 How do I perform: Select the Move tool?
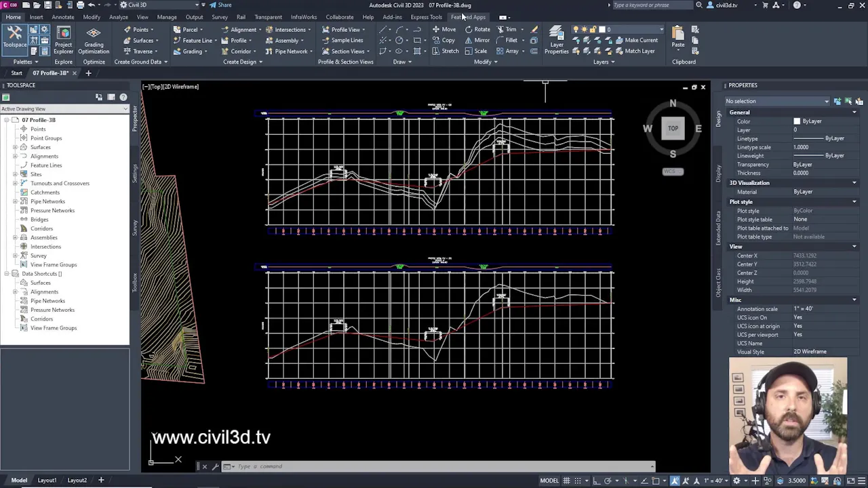[x=444, y=29]
